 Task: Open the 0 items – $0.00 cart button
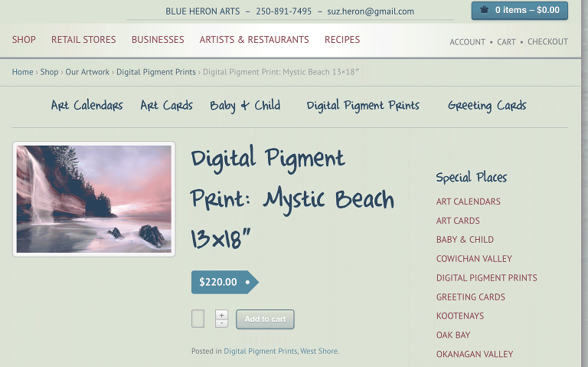520,10
